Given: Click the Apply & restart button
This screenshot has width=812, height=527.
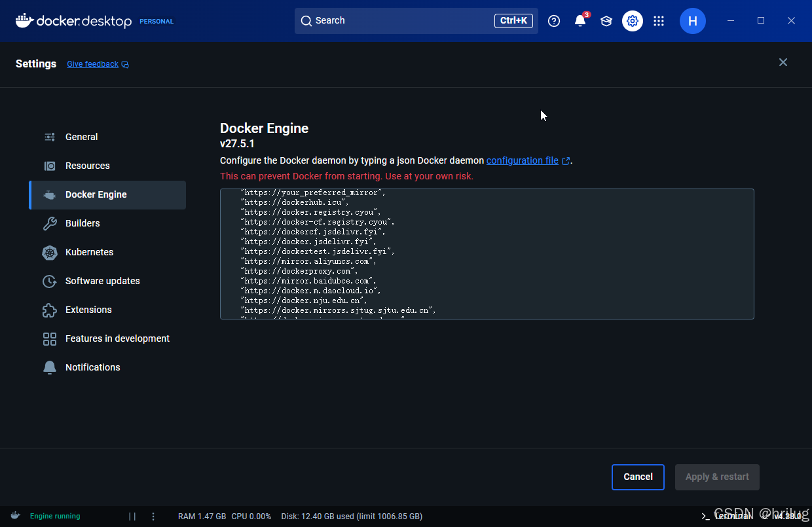Looking at the screenshot, I should 717,477.
